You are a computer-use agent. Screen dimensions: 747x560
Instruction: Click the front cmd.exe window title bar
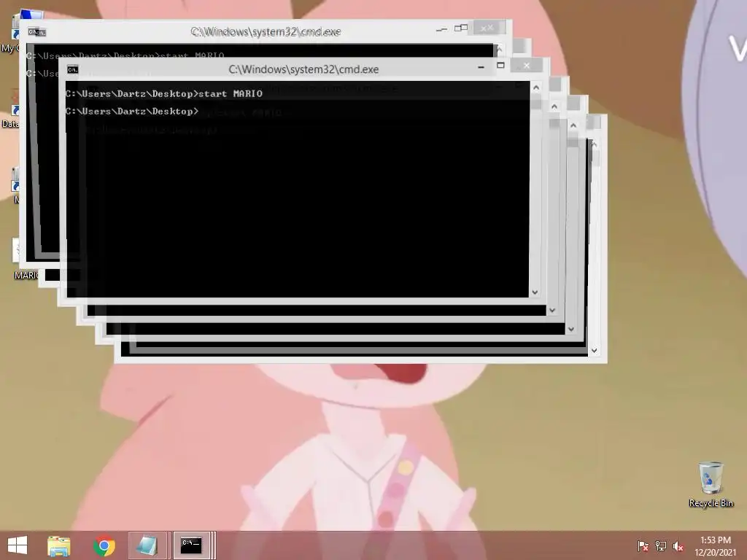tap(303, 69)
